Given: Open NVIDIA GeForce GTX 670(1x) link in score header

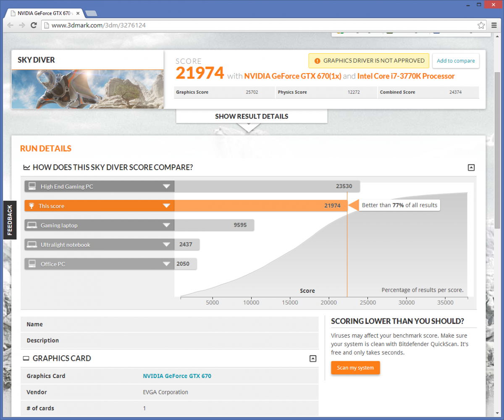Looking at the screenshot, I should pos(293,76).
